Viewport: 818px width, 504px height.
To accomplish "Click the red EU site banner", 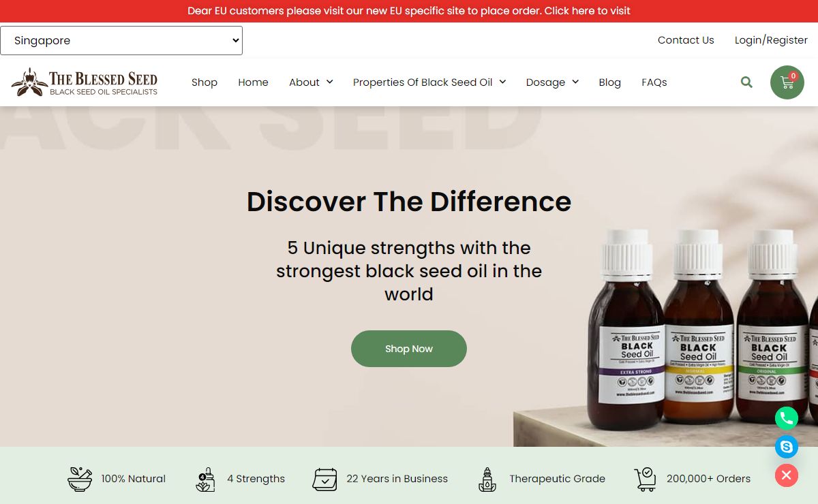I will [409, 11].
